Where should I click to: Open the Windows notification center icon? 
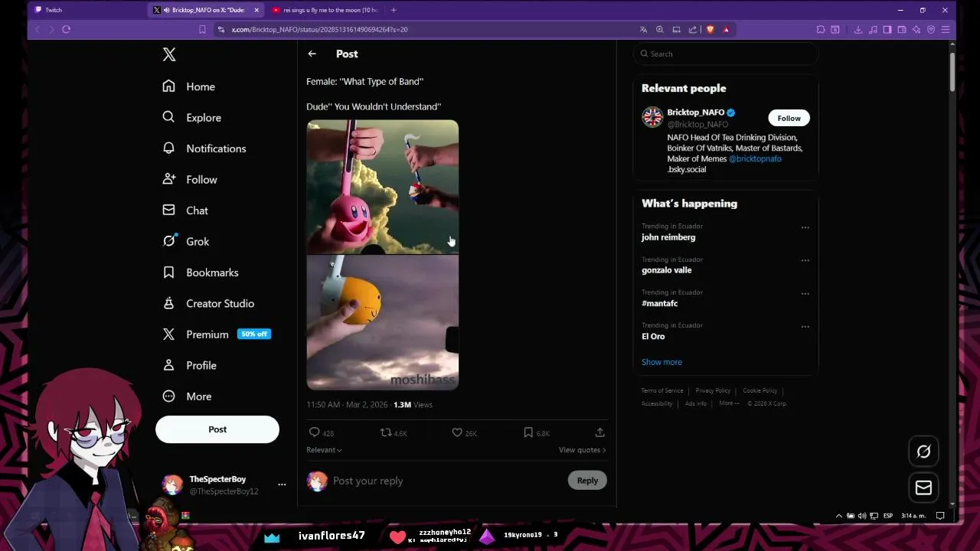940,516
